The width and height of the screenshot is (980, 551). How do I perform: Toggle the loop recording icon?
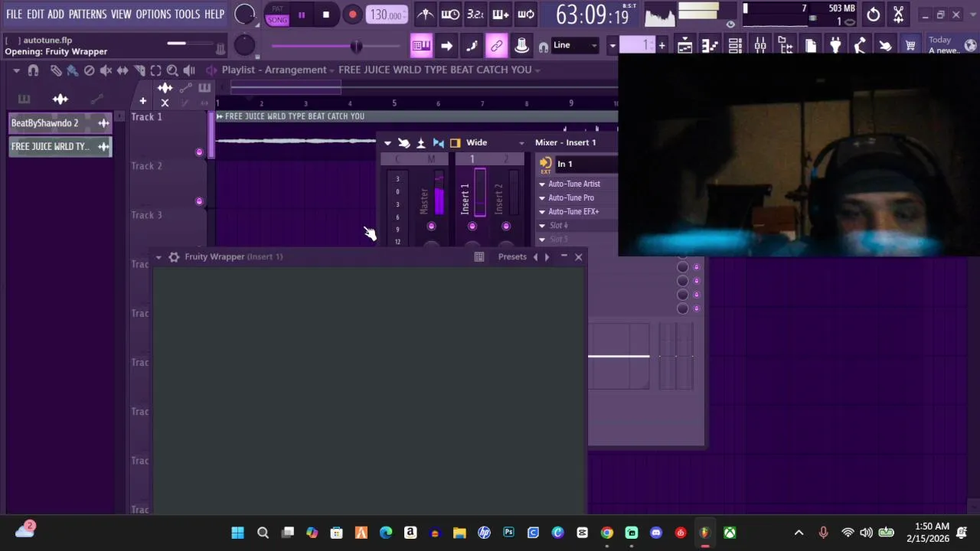click(526, 15)
